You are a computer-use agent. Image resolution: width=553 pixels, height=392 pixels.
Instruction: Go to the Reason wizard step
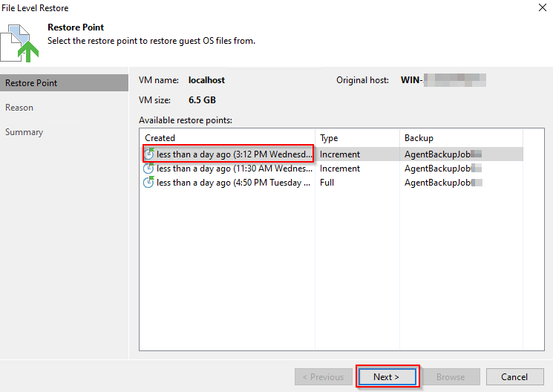click(x=19, y=108)
